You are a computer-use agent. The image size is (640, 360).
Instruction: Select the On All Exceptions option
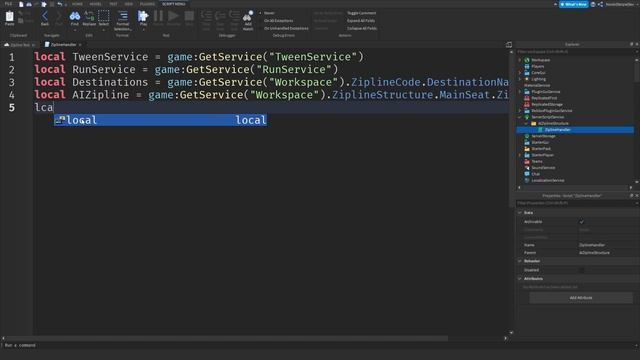tap(278, 21)
